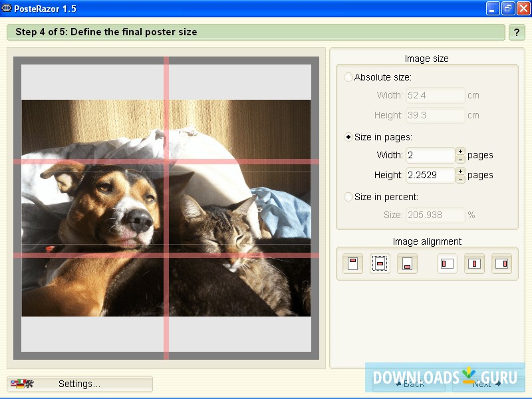Viewport: 532px width, 399px height.
Task: Align image to horizontal center
Action: click(474, 263)
